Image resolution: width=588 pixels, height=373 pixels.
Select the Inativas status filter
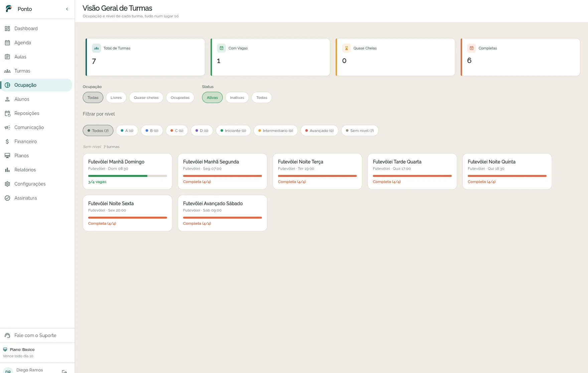(x=237, y=98)
